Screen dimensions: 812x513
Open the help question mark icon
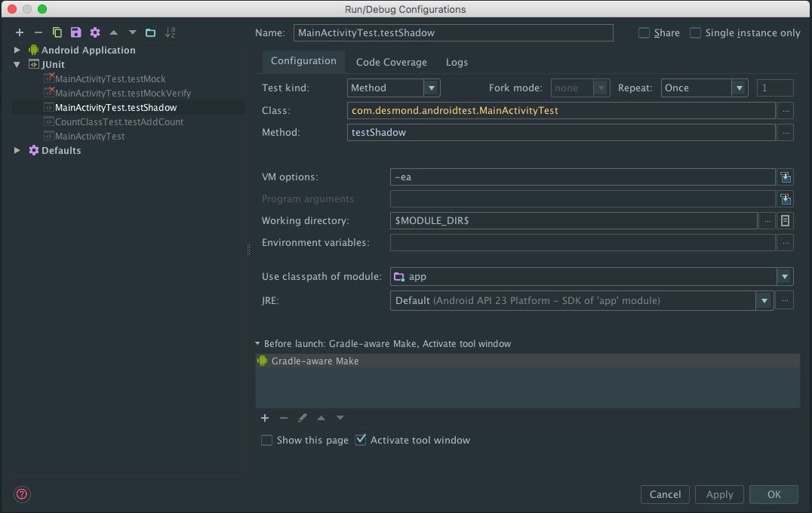[x=22, y=494]
